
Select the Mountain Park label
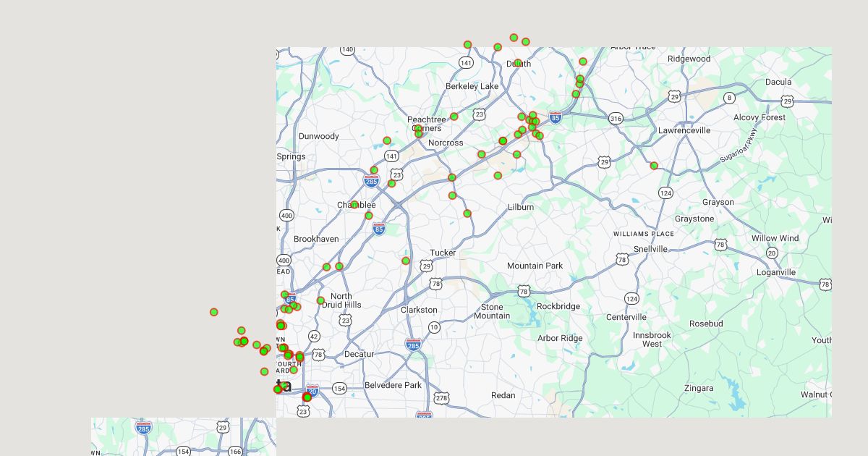(x=535, y=266)
